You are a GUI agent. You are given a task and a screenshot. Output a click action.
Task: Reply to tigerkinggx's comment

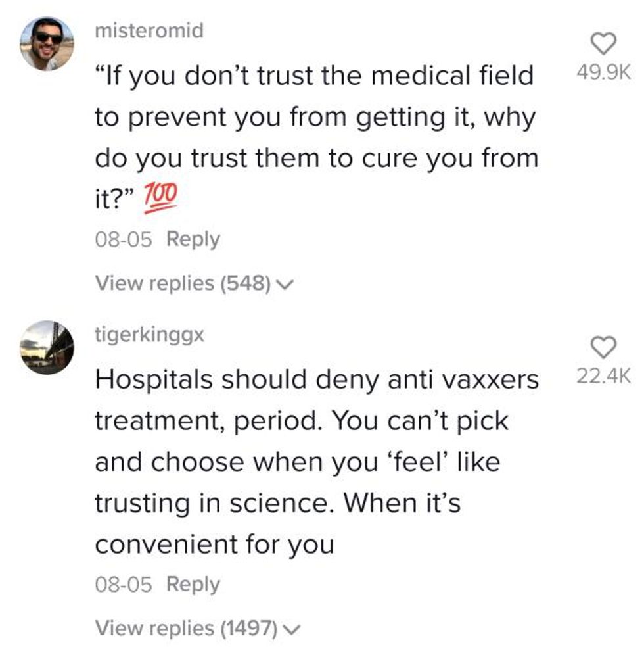193,583
